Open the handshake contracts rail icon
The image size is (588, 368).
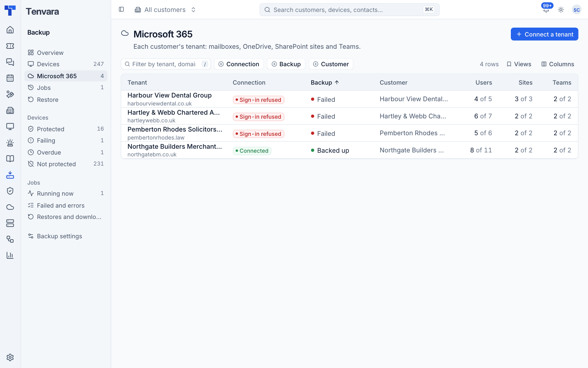pos(10,94)
